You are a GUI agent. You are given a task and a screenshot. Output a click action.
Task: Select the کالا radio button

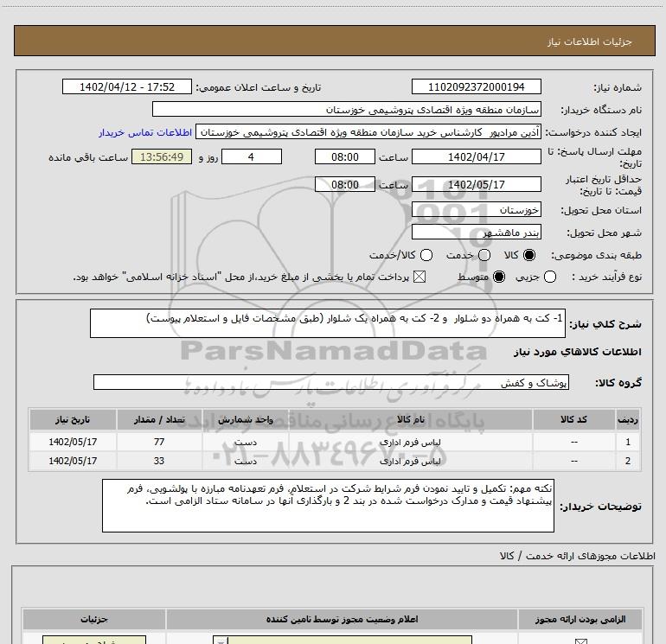pyautogui.click(x=529, y=255)
